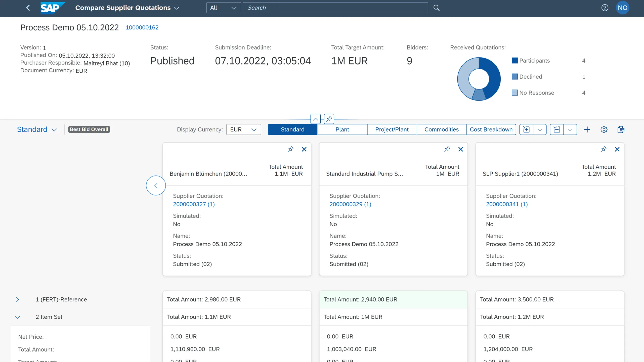Open the Compare Supplier Quotations title menu
Screen dimensions: 644x362
point(177,8)
